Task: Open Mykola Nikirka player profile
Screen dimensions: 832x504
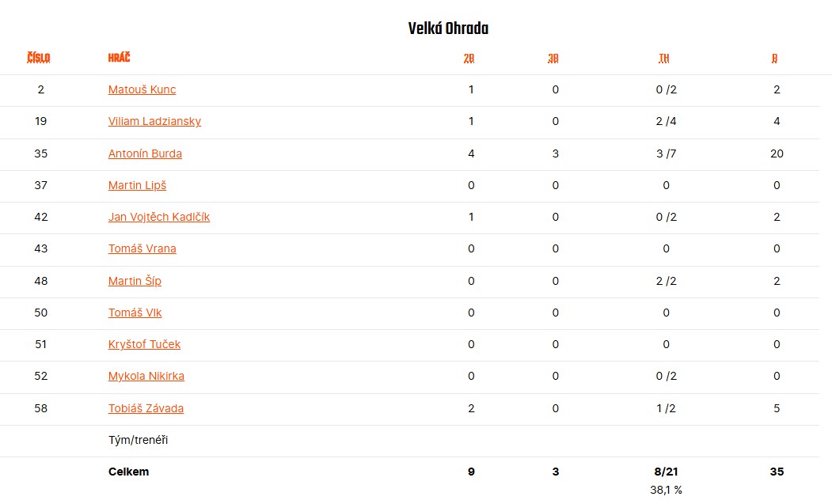Action: point(146,376)
